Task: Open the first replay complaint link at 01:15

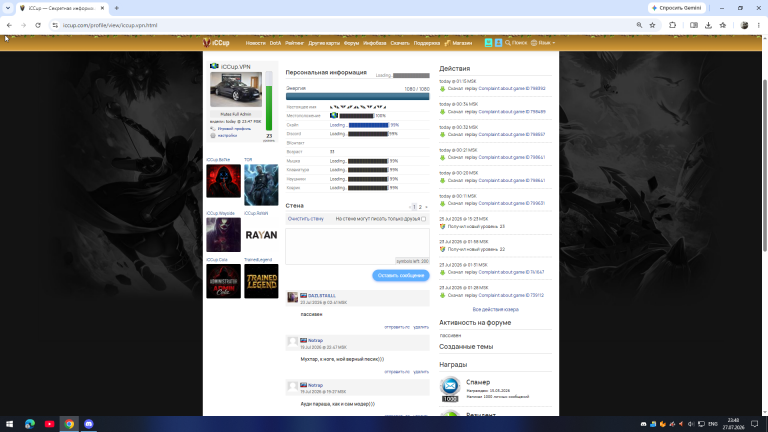Action: 511,89
